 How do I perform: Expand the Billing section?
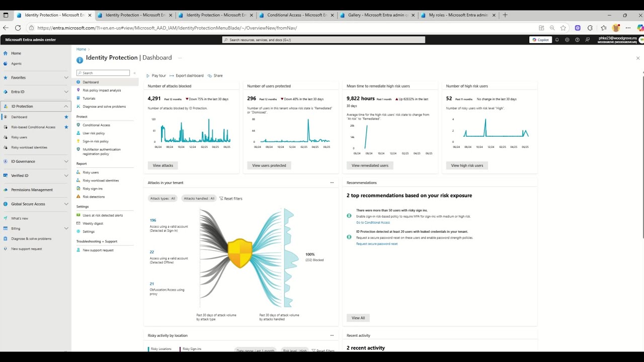(66, 228)
